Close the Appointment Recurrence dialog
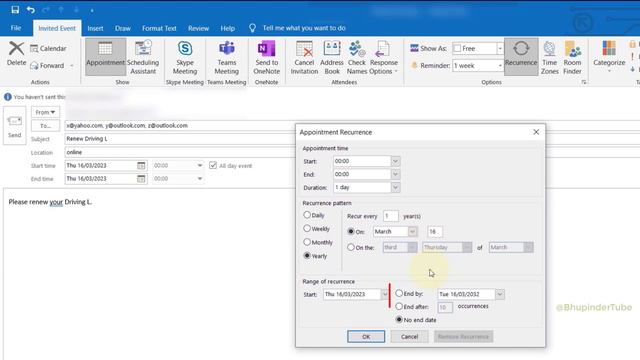The width and height of the screenshot is (640, 360). click(536, 132)
